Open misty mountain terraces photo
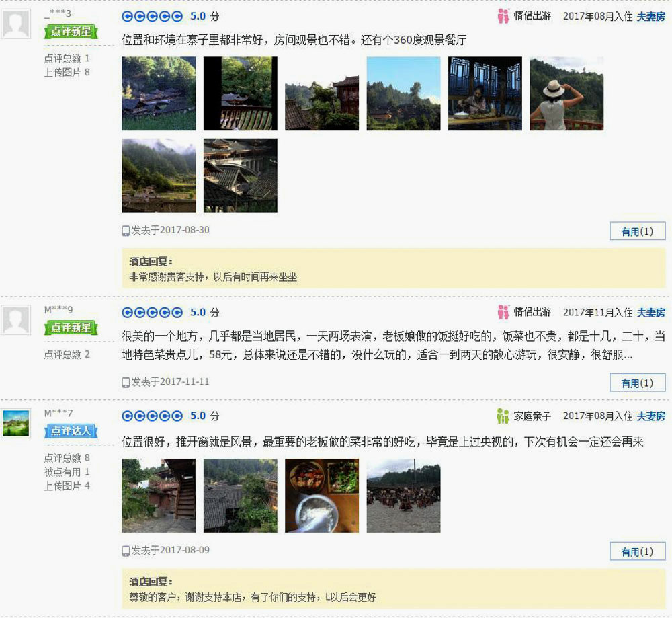672x618 pixels. [x=159, y=175]
